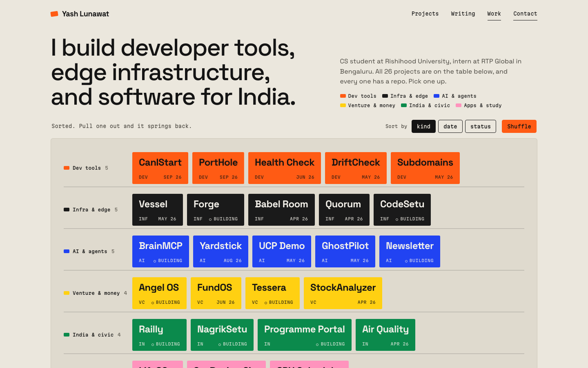Open the Subdomains project card
The width and height of the screenshot is (588, 368).
(x=425, y=168)
